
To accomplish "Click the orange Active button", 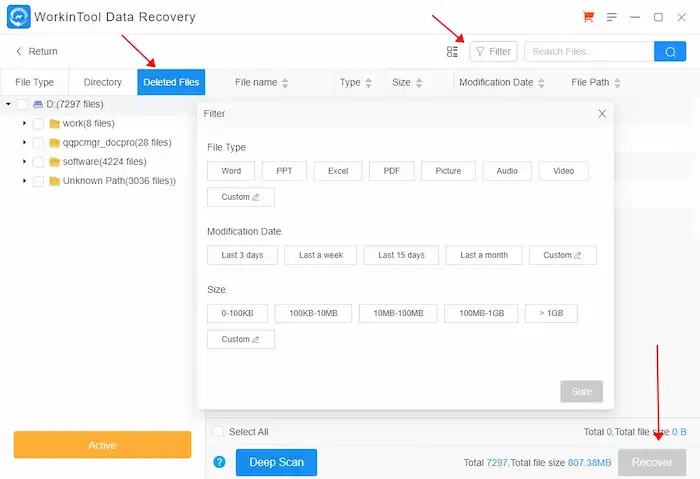I will click(102, 445).
